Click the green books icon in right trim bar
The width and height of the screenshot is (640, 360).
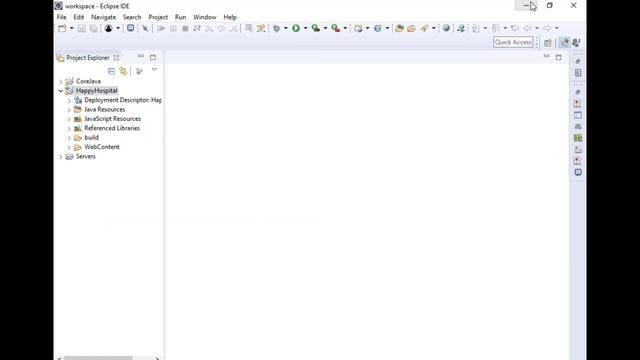click(578, 138)
